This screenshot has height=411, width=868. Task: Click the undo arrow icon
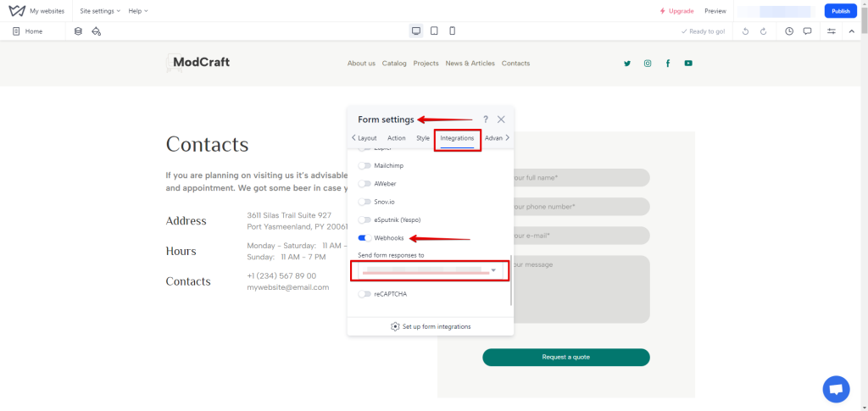coord(745,31)
